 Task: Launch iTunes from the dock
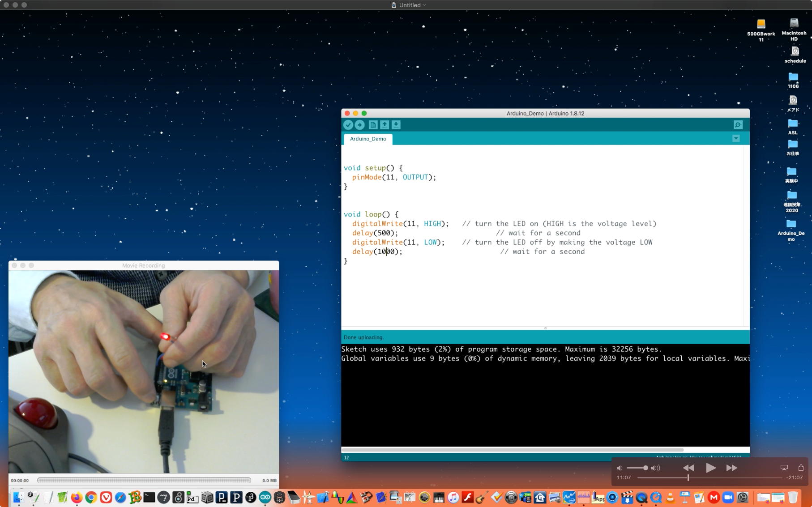click(453, 497)
